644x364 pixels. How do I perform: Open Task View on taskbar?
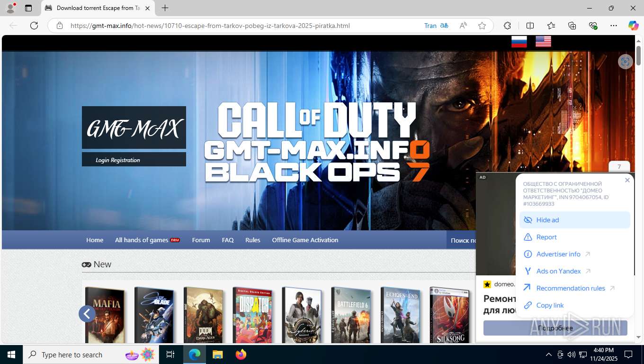point(170,355)
